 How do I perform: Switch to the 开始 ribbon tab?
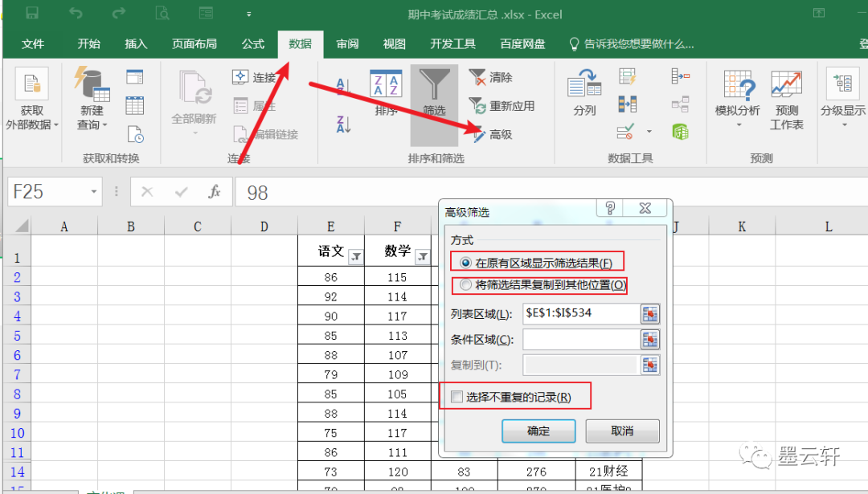(x=88, y=43)
